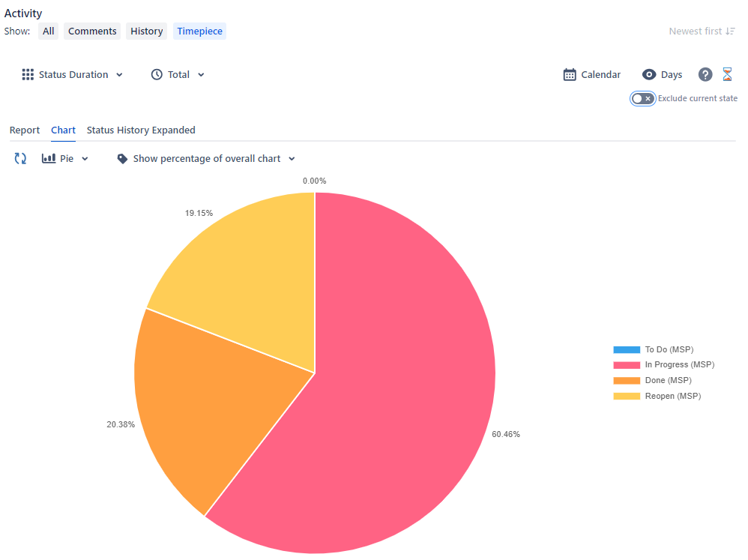
Task: Click the clock icon next to Total
Action: point(157,74)
